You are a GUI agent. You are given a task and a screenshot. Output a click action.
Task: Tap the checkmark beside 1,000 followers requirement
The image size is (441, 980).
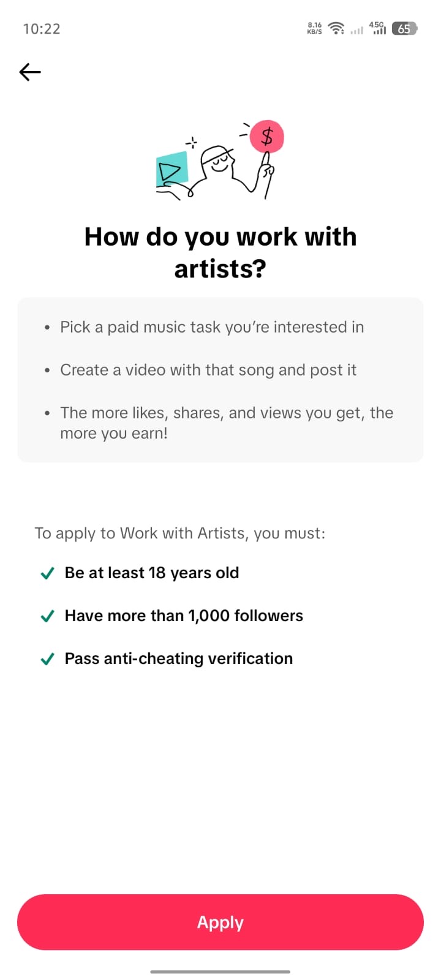point(47,616)
